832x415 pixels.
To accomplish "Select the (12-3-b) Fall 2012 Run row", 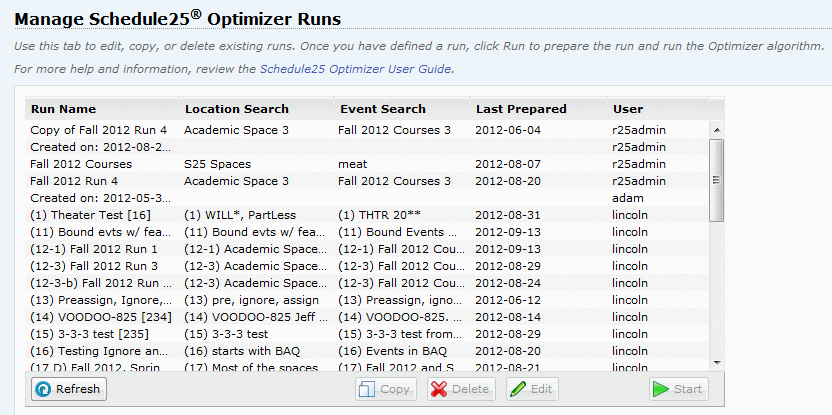I will coord(367,283).
